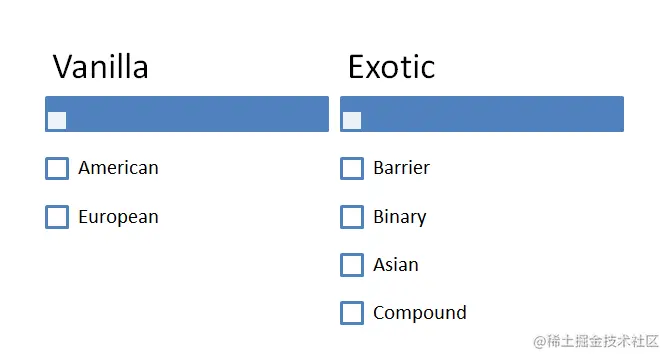Click the blue bar under Exotic
671x361 pixels.
[482, 114]
